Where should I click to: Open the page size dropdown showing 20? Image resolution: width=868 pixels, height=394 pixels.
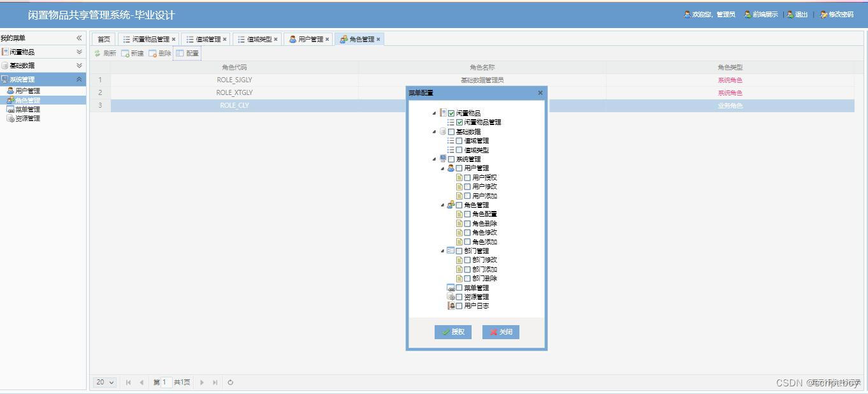[105, 383]
